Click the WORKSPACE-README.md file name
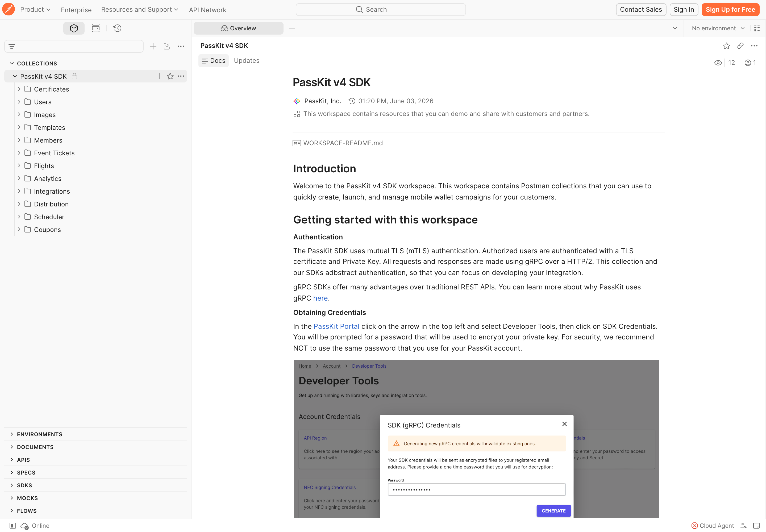The image size is (766, 532). coord(343,143)
